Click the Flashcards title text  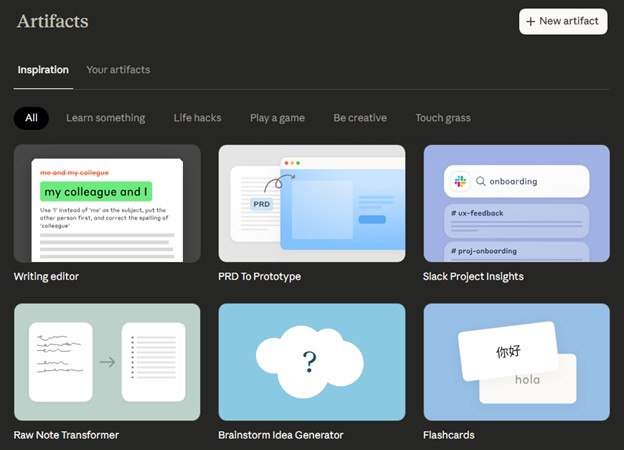tap(449, 435)
